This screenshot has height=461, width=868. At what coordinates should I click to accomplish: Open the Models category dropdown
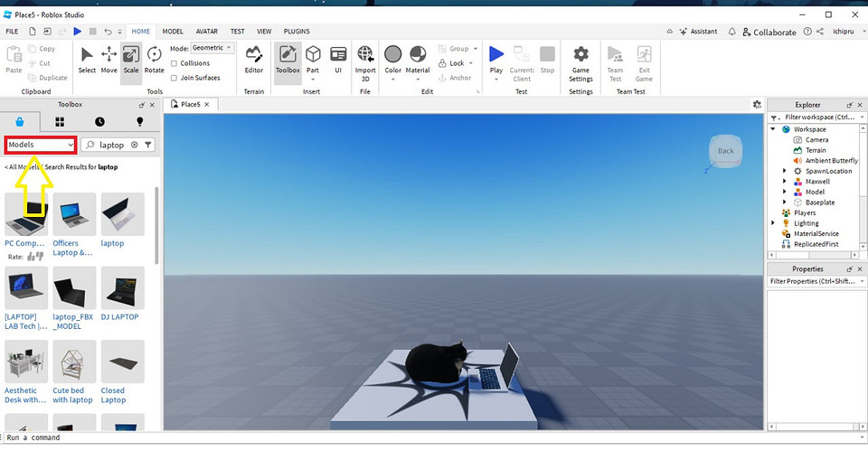(41, 145)
